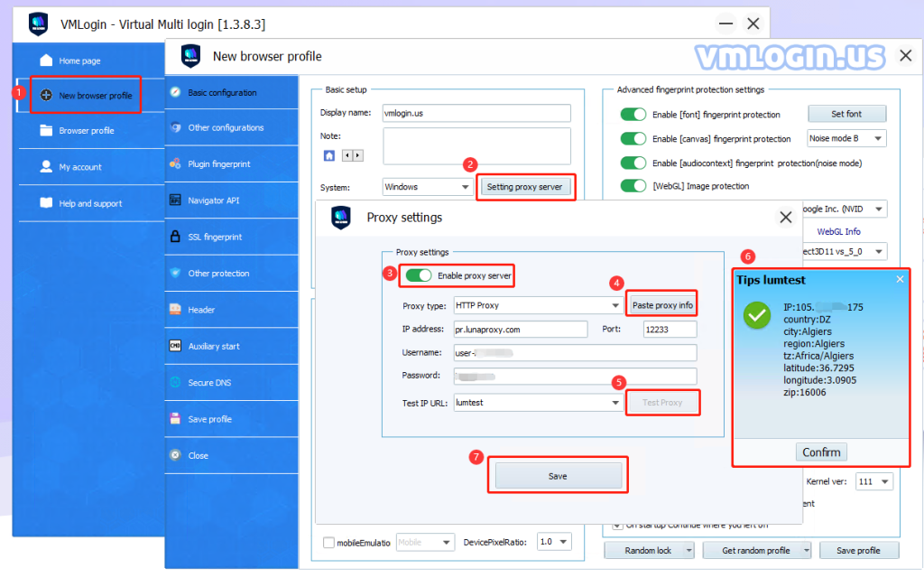Click the Display name input field
The width and height of the screenshot is (924, 587).
click(476, 113)
